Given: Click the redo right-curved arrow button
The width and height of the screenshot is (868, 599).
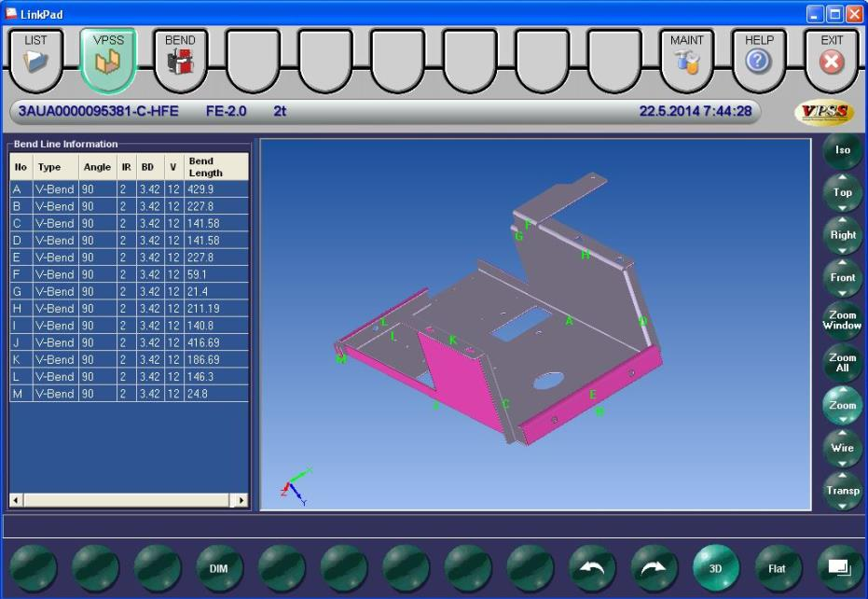Looking at the screenshot, I should coord(654,568).
